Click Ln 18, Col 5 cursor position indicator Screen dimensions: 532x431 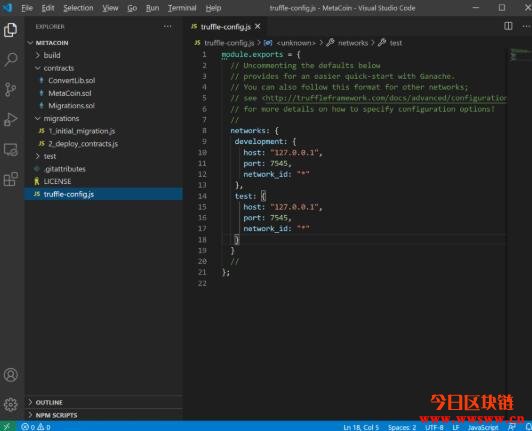click(361, 427)
